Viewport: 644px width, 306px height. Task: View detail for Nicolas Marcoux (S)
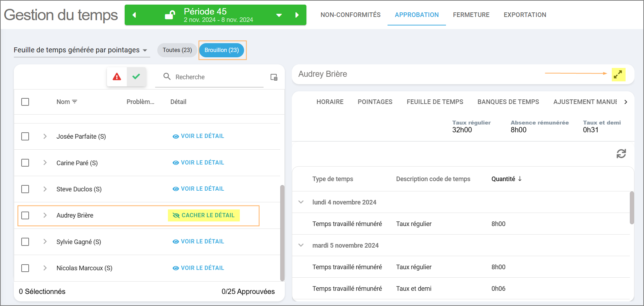click(198, 268)
